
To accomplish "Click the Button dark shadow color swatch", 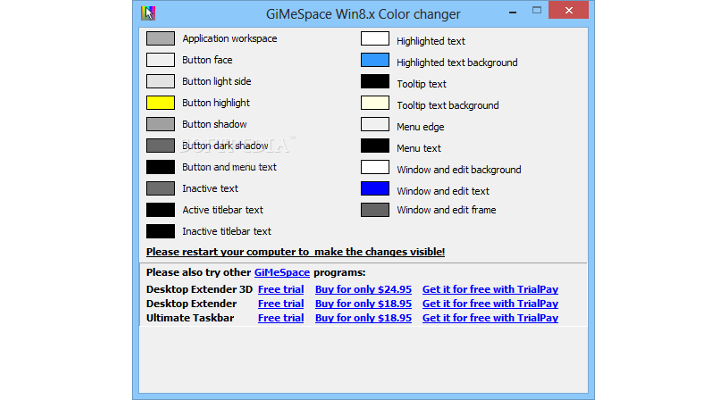I will point(160,146).
